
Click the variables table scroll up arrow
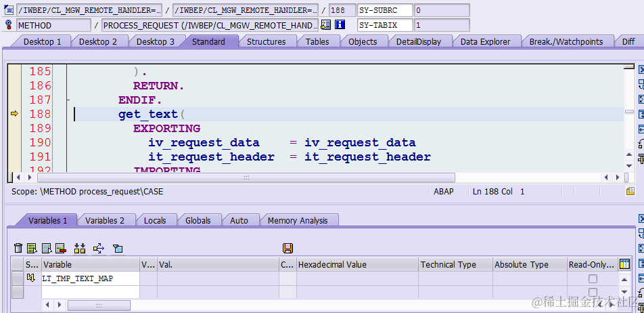click(x=624, y=280)
